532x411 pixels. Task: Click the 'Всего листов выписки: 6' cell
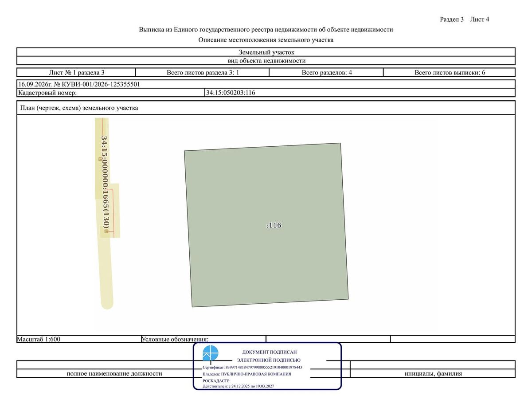click(450, 72)
